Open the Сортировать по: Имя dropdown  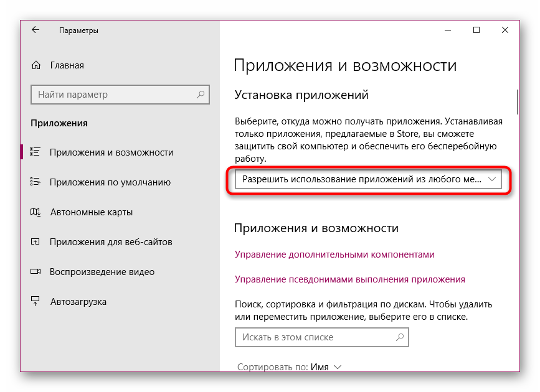289,367
